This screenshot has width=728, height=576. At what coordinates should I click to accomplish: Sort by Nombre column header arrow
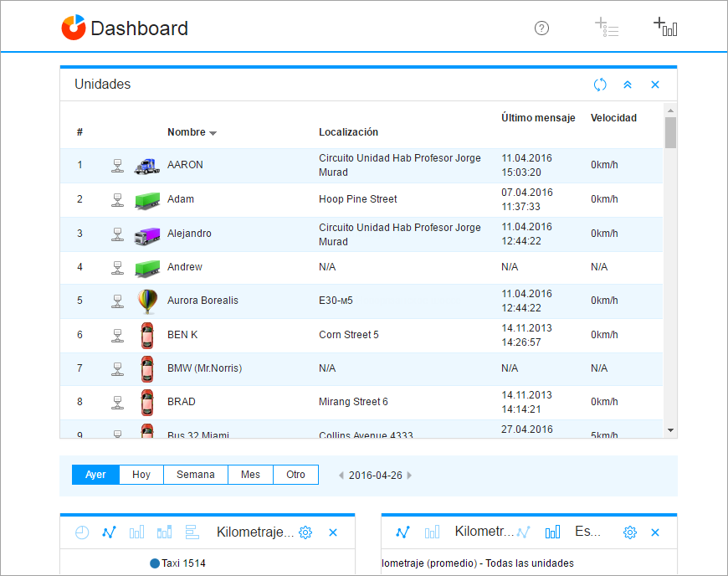point(213,133)
